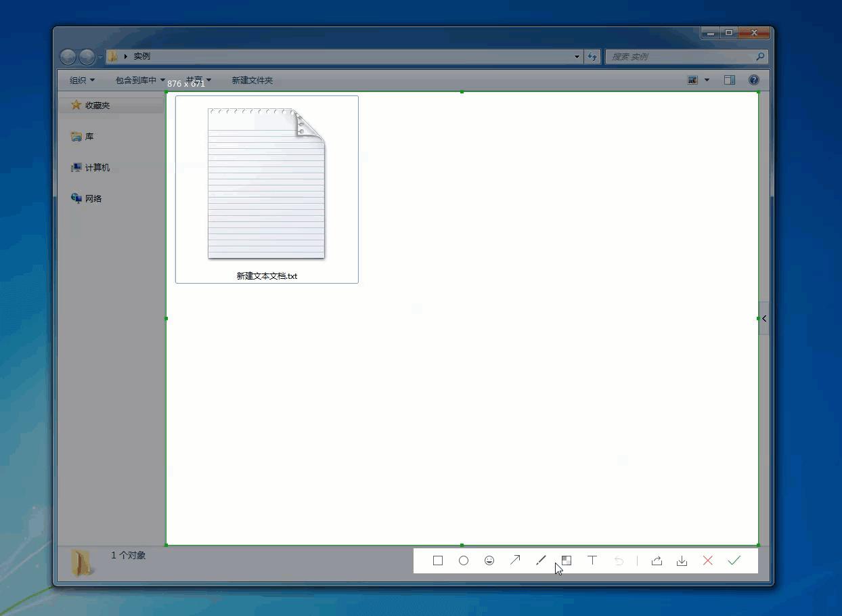
Task: Refresh the 实例 folder address bar
Action: click(592, 56)
